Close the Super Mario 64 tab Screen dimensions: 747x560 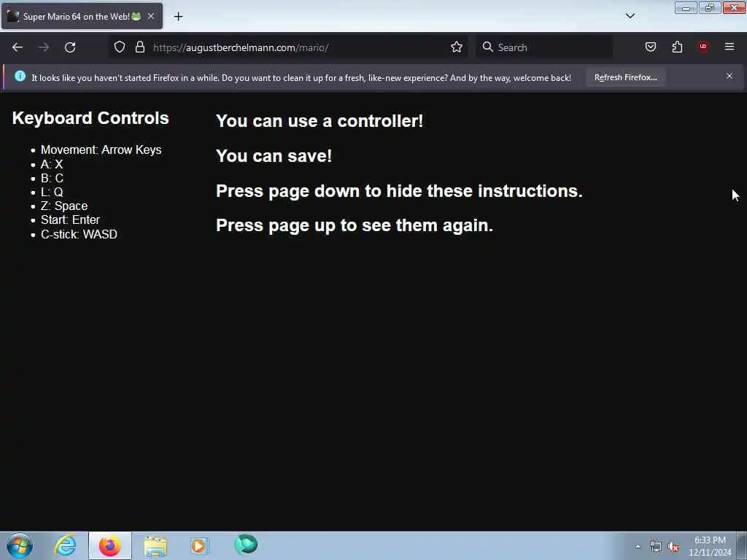point(150,16)
